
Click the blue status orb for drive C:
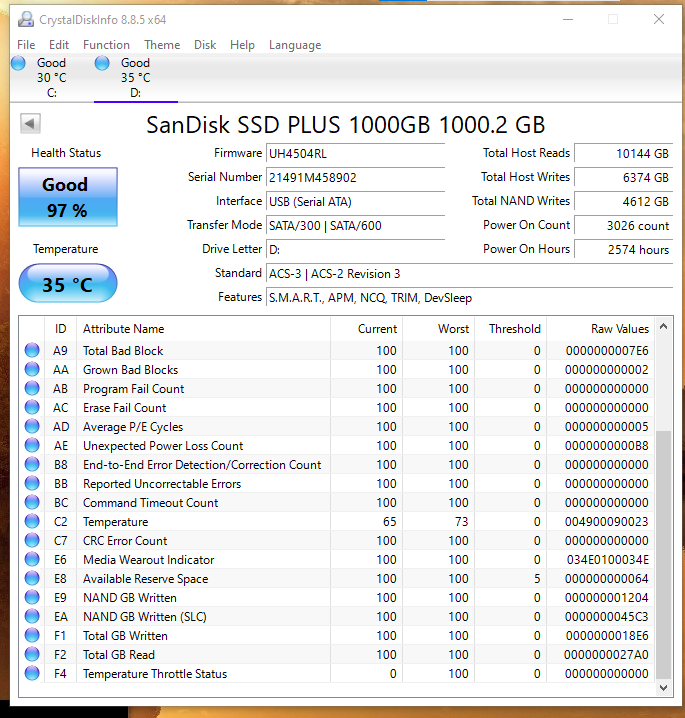point(18,63)
